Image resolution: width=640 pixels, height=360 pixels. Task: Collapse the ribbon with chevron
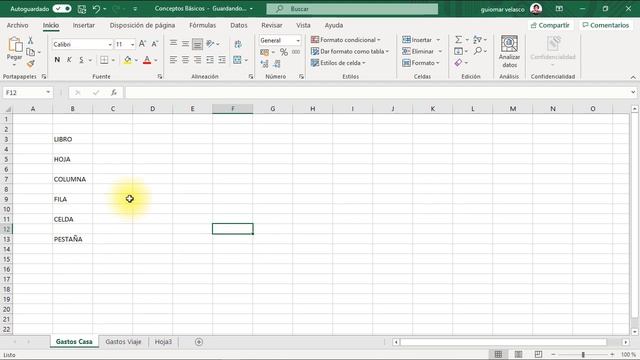click(633, 77)
